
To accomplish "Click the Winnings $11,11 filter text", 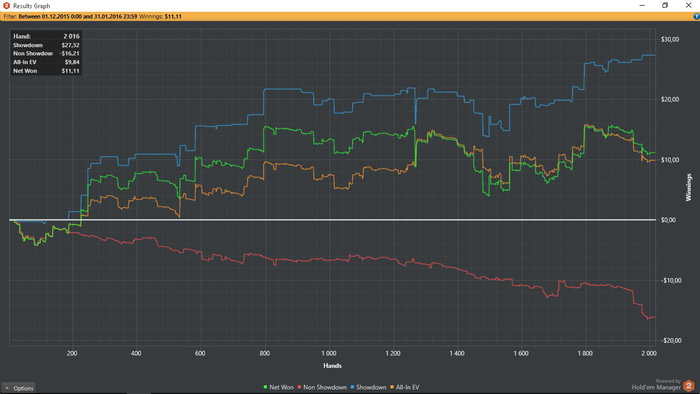I will (160, 17).
